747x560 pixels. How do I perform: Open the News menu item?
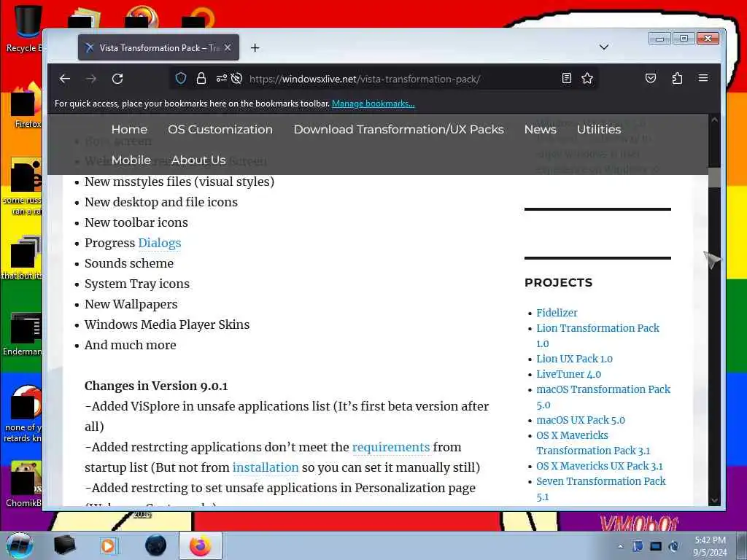click(541, 130)
